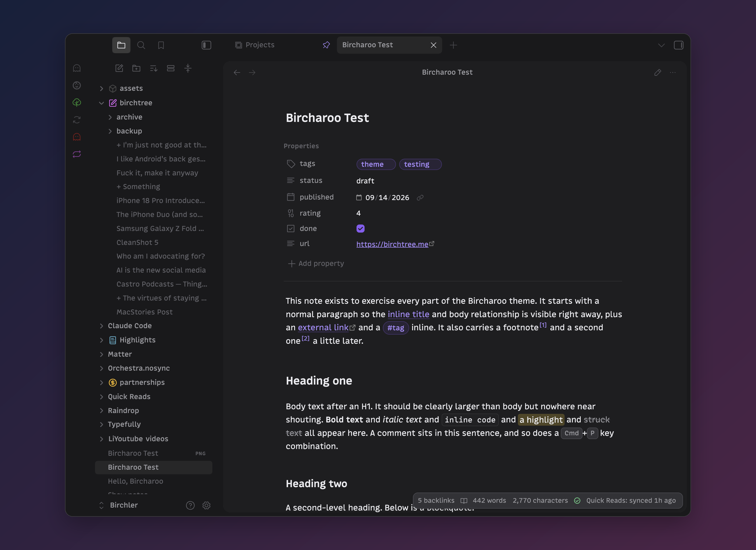Click the theme tag pill
Screen dimensions: 756x550
376,164
